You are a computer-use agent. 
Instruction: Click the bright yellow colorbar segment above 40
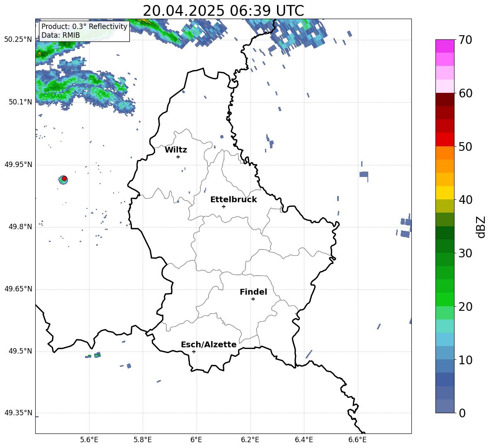pos(445,193)
